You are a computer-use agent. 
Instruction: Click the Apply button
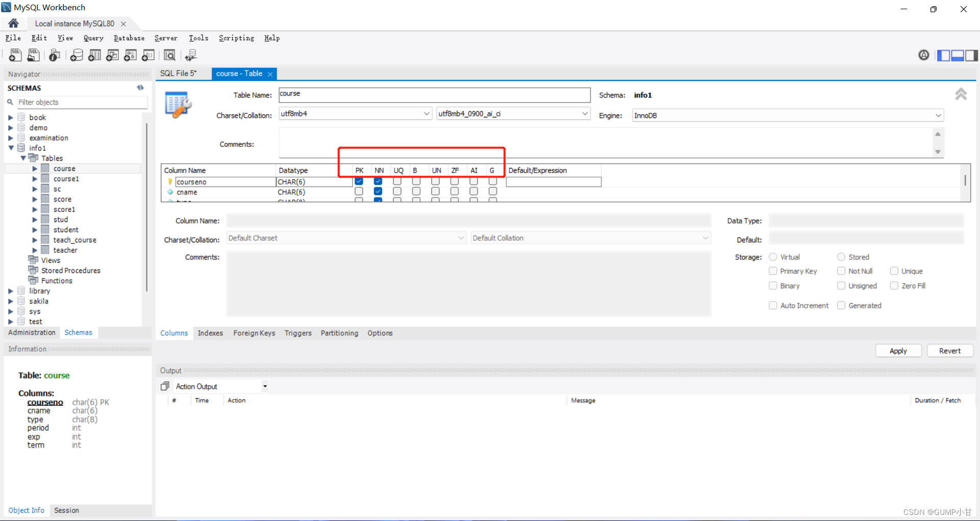click(x=898, y=351)
